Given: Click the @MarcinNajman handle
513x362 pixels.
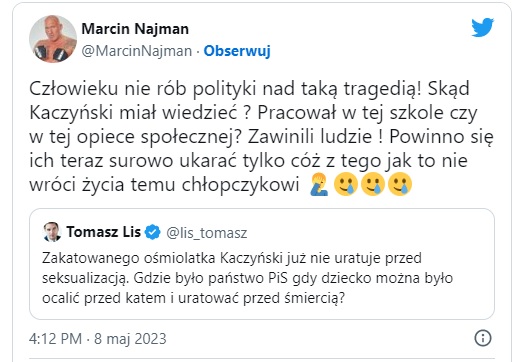Looking at the screenshot, I should click(x=137, y=51).
